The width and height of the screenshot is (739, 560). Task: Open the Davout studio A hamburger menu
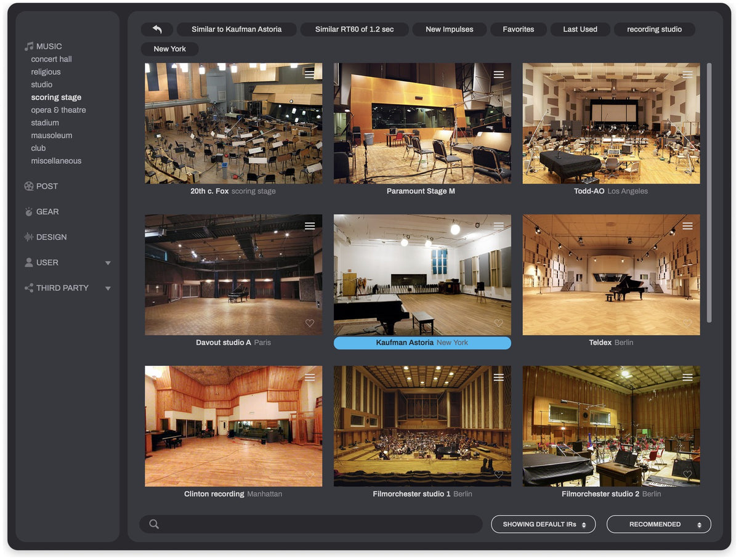(310, 226)
